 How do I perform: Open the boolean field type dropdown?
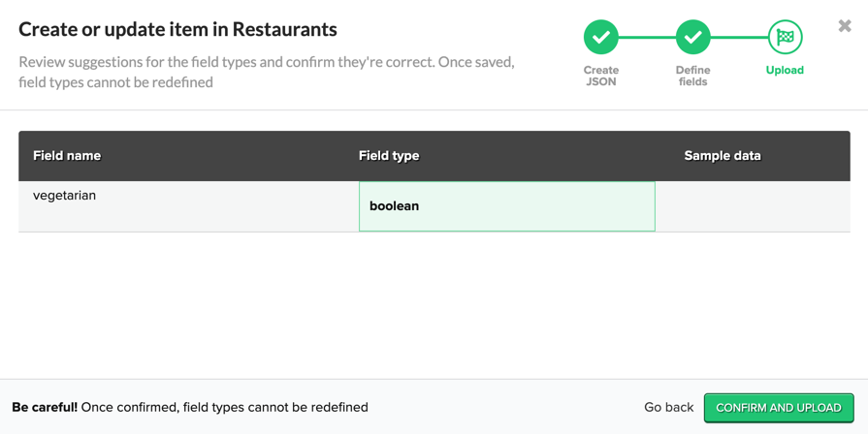click(x=506, y=206)
